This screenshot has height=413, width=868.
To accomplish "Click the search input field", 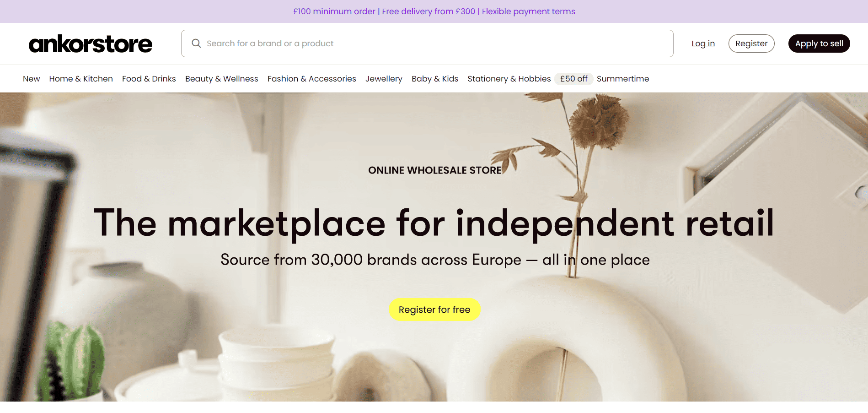I will click(x=412, y=43).
